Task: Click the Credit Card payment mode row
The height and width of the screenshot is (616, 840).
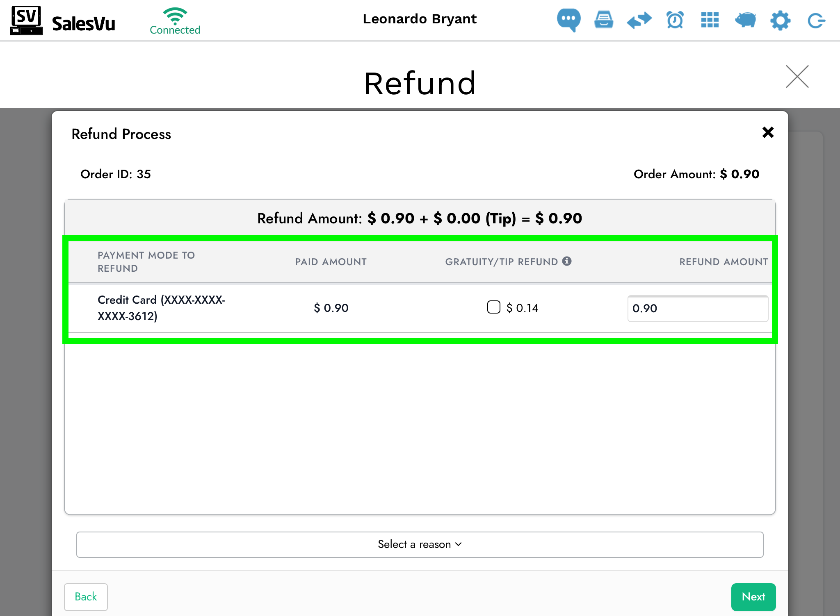Action: (161, 308)
